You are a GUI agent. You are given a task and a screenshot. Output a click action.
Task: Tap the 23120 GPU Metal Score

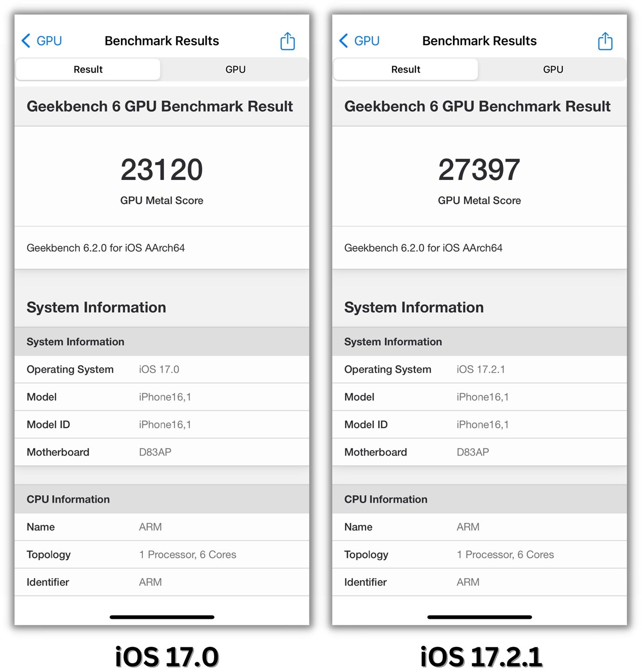pos(162,170)
